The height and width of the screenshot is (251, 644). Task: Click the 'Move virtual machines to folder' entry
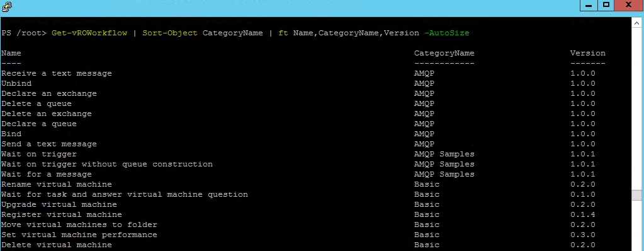pos(79,225)
